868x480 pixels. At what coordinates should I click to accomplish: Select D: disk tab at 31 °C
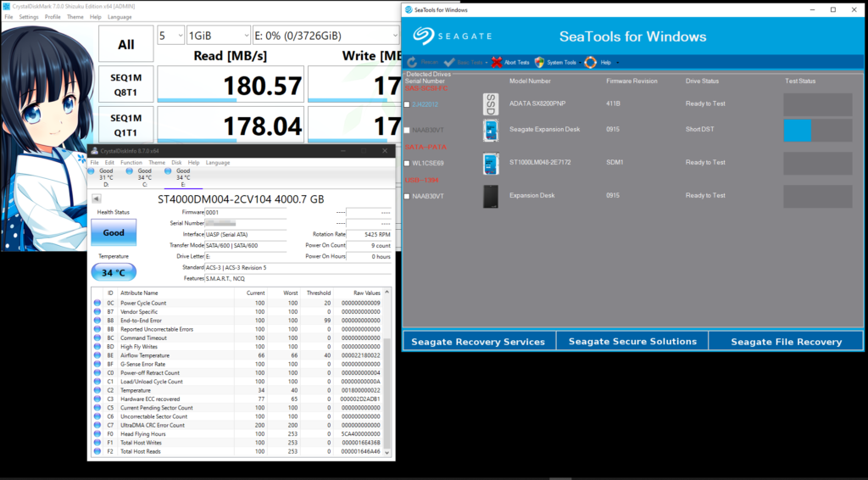coord(106,178)
